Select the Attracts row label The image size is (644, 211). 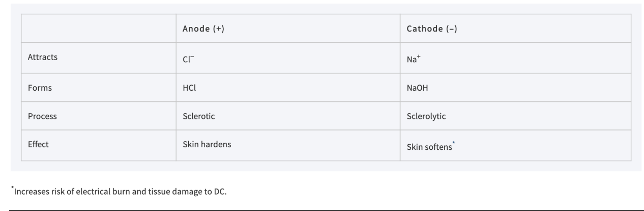[x=43, y=58]
